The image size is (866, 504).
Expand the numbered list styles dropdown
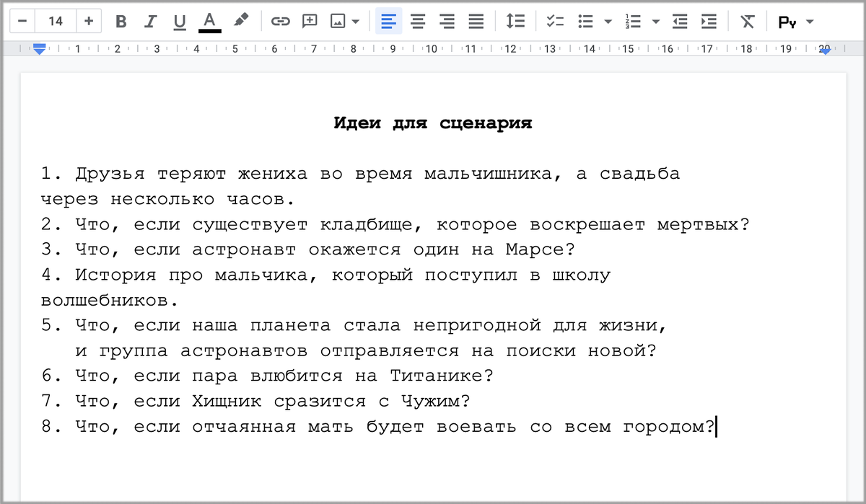click(655, 22)
